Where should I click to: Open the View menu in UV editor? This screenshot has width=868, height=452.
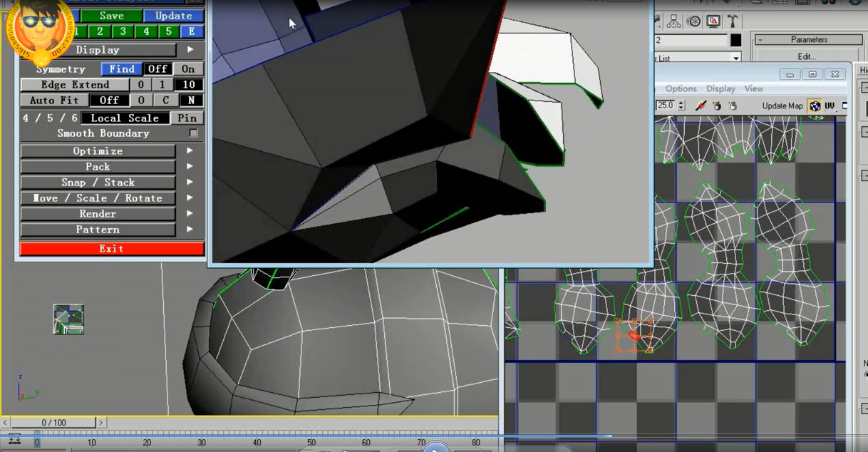tap(753, 88)
